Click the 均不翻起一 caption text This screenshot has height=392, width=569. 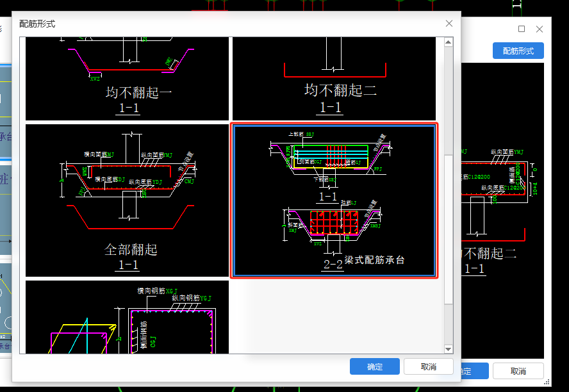[x=138, y=92]
